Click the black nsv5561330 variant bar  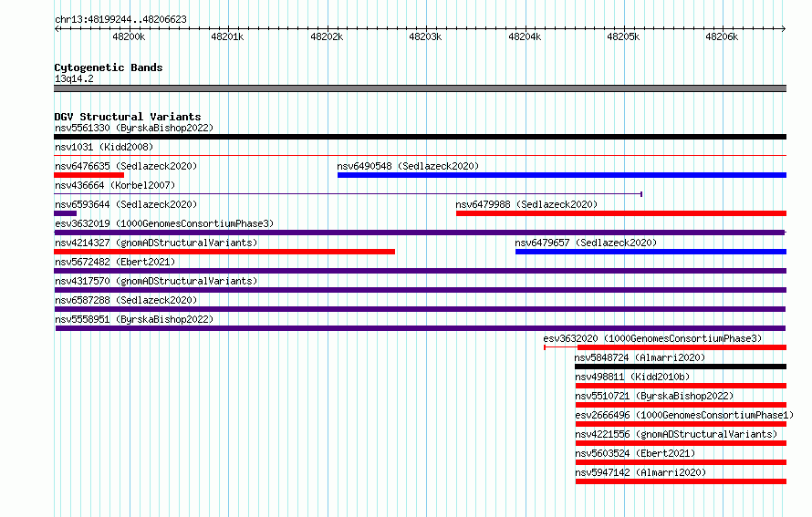tap(420, 137)
